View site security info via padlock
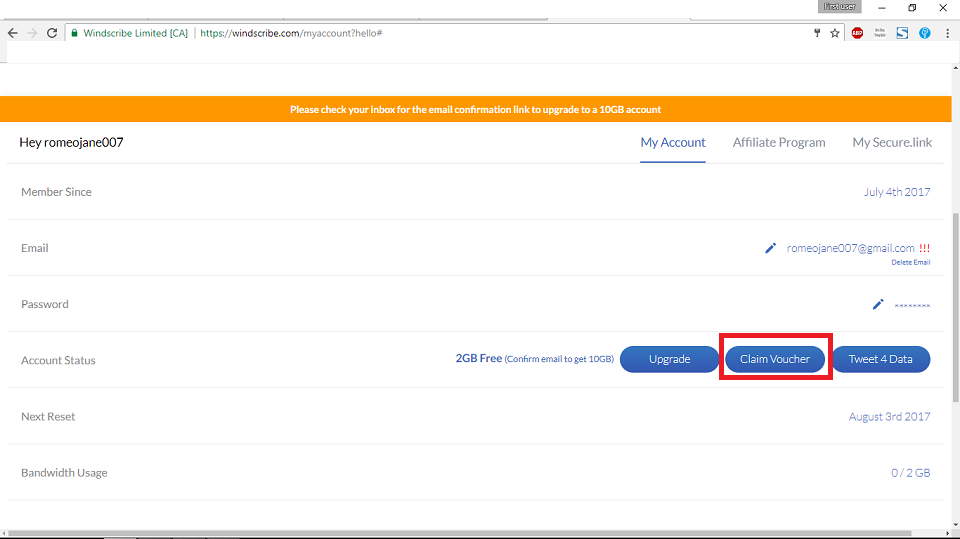Image resolution: width=960 pixels, height=539 pixels. [74, 33]
